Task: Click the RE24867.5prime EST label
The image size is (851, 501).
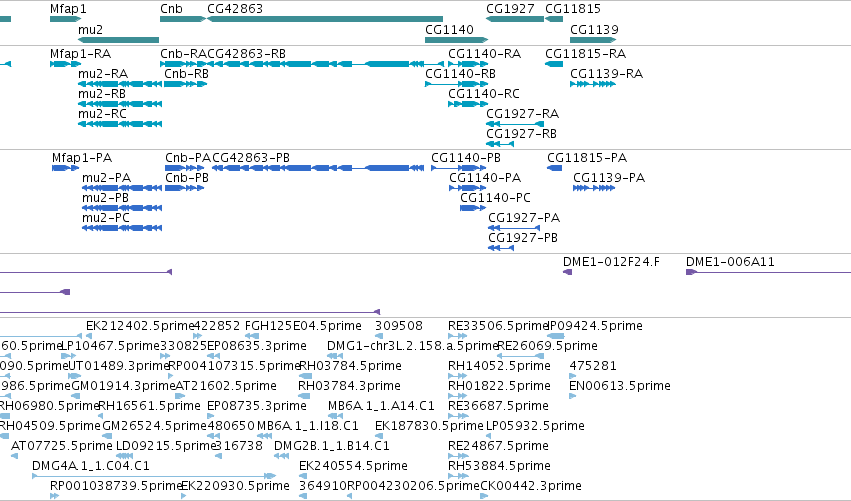Action: point(498,446)
